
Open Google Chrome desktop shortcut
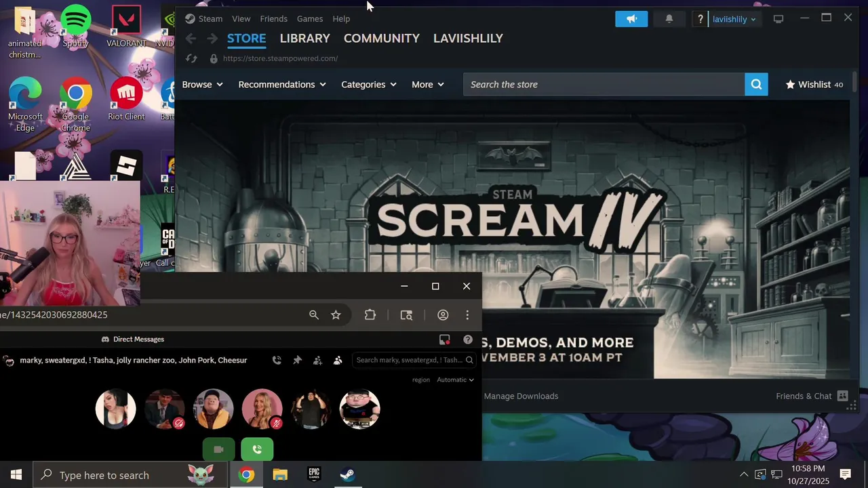(75, 105)
